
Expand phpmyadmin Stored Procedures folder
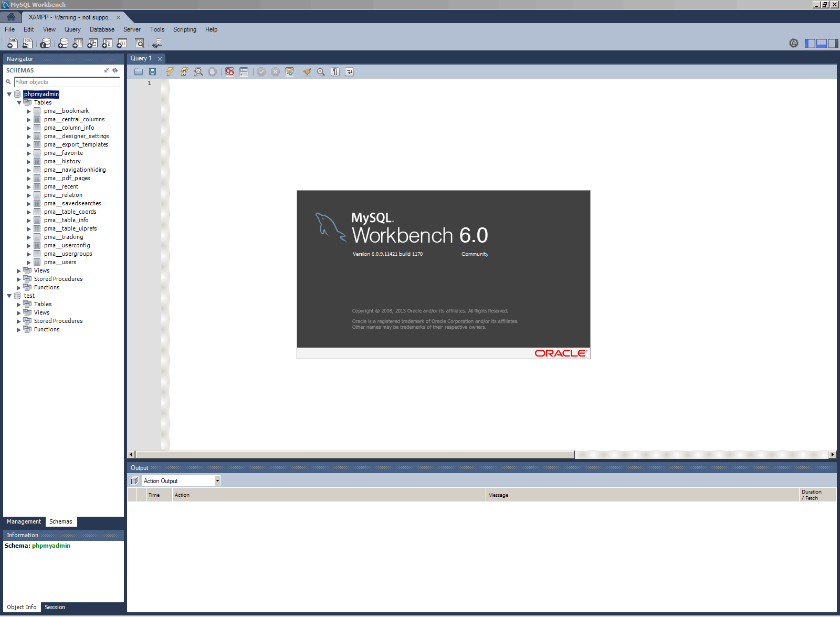click(x=19, y=279)
